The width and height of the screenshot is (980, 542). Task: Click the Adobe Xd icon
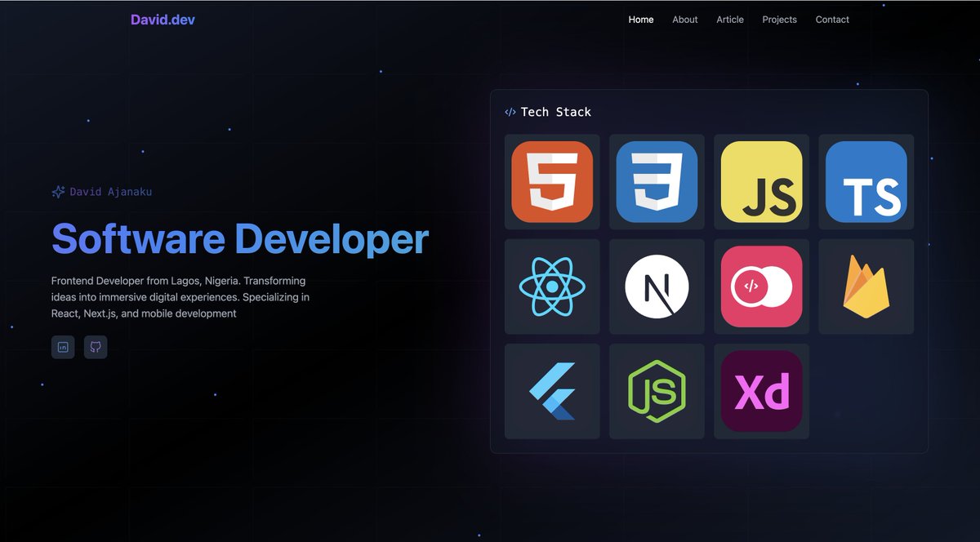pos(761,391)
